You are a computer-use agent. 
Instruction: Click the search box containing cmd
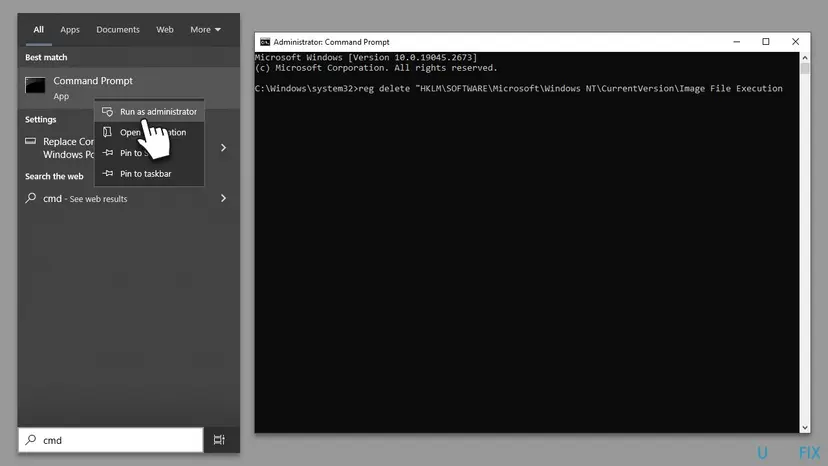tap(111, 440)
